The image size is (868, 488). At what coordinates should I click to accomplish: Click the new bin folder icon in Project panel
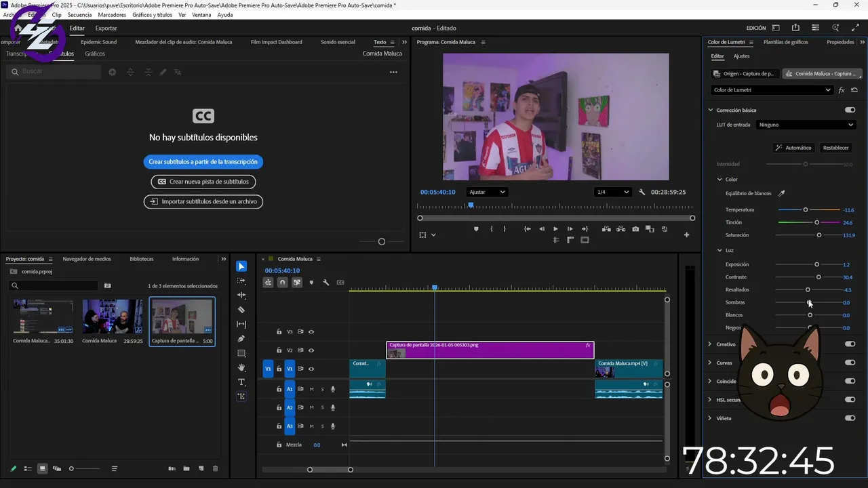pos(186,468)
